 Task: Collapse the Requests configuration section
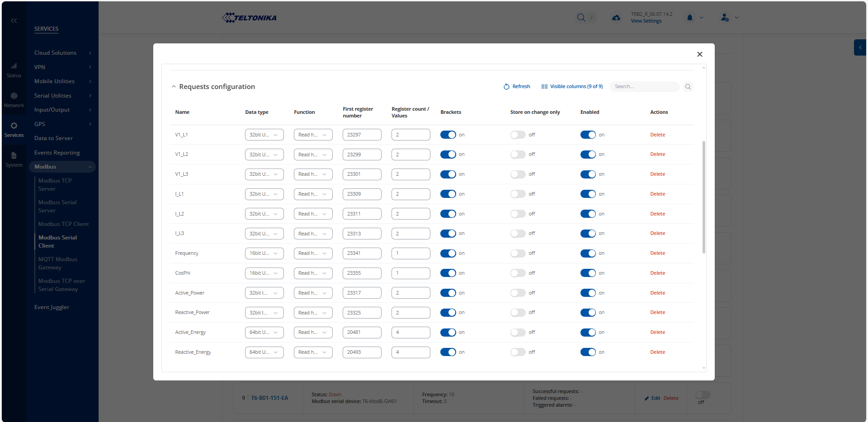click(x=174, y=87)
